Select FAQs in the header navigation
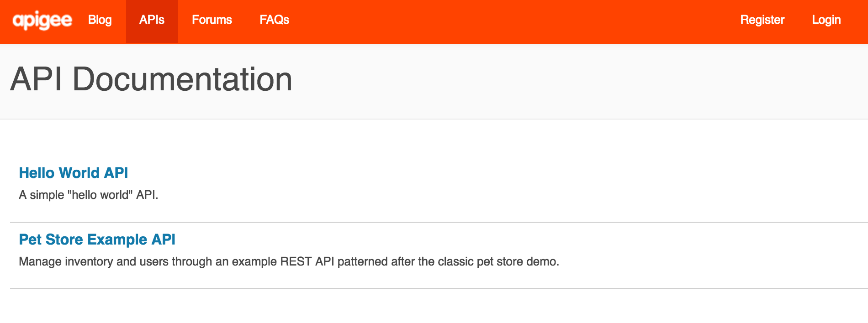 click(274, 21)
